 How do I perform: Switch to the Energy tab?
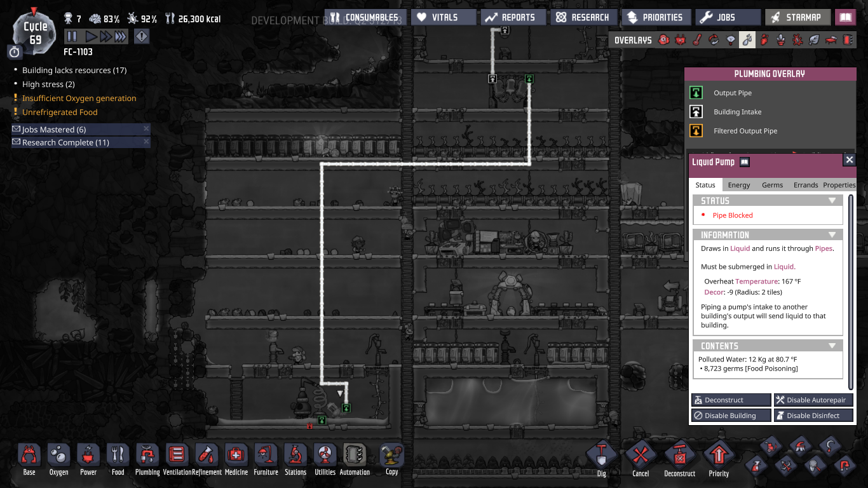739,185
